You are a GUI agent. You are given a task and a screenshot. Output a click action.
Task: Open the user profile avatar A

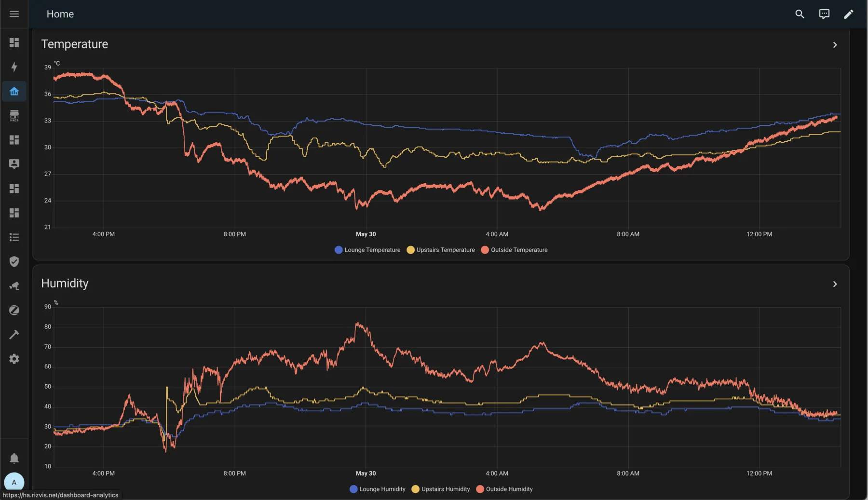tap(14, 482)
